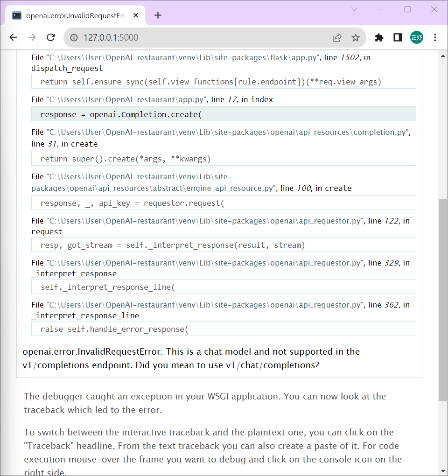The image size is (448, 476).
Task: Select frame 'response = openai.Completion.create('
Action: 224,114
